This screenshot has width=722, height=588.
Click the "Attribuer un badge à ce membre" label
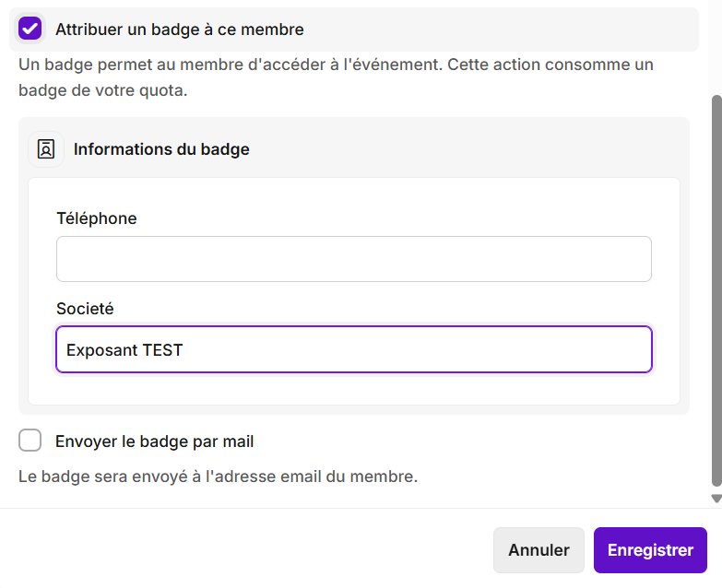[x=179, y=29]
